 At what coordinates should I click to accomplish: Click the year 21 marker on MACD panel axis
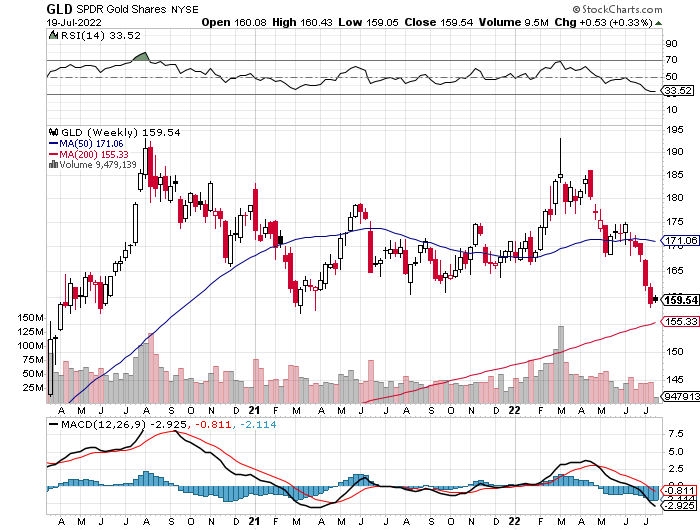(x=254, y=521)
